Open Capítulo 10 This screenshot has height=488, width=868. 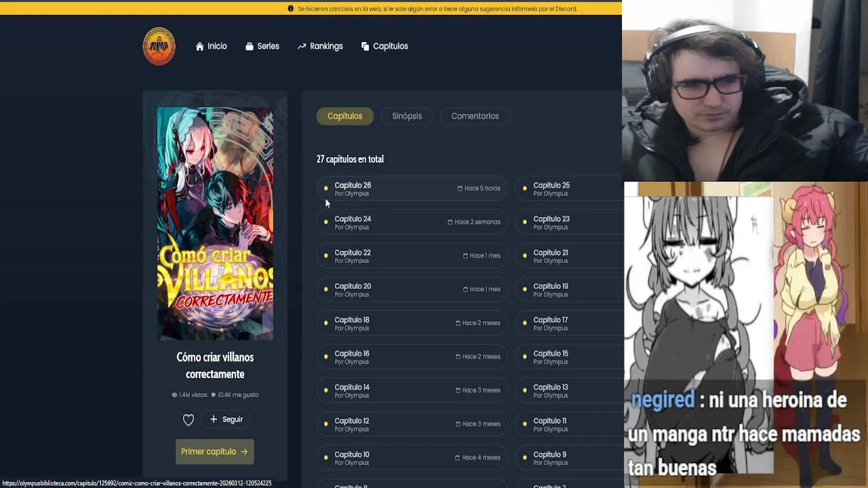[412, 457]
